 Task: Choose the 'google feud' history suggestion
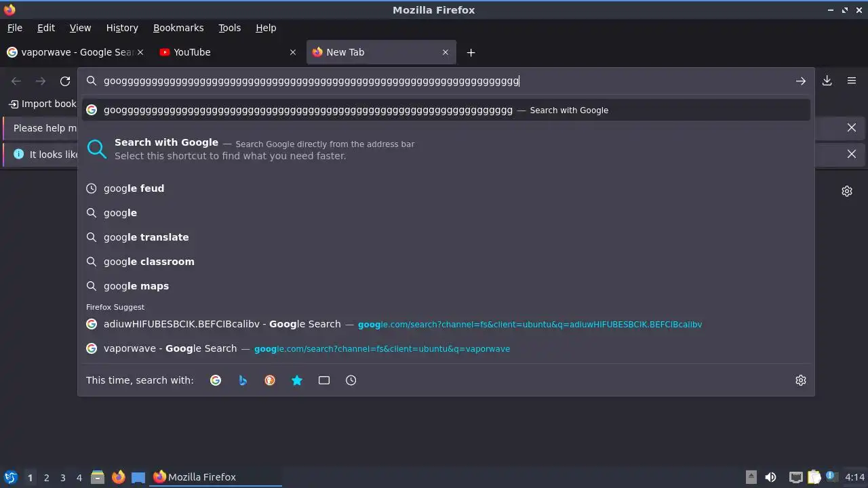446,188
